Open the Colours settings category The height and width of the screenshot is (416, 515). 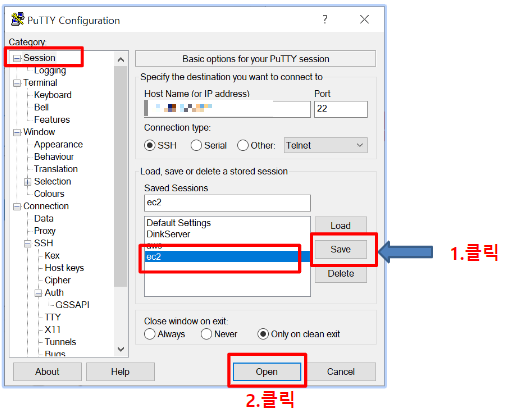click(x=49, y=194)
